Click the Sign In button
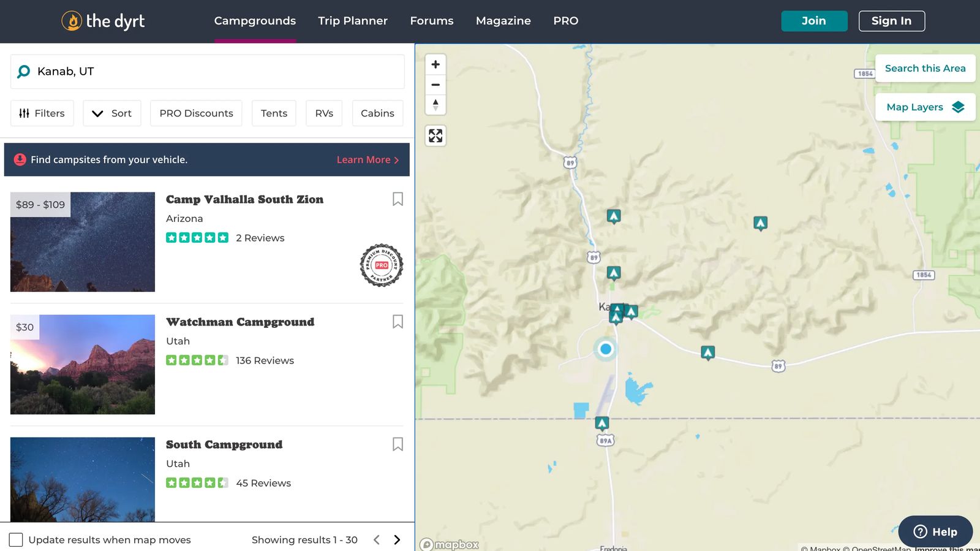The height and width of the screenshot is (551, 980). pyautogui.click(x=892, y=21)
